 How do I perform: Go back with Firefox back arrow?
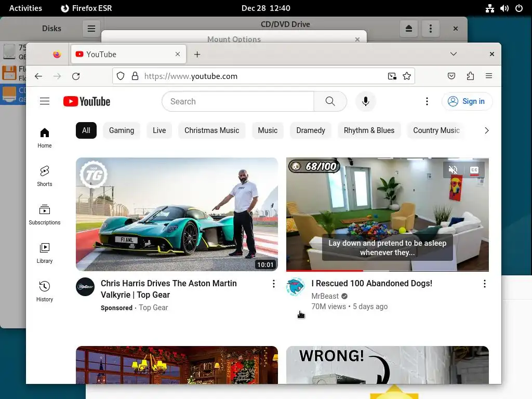click(x=38, y=76)
